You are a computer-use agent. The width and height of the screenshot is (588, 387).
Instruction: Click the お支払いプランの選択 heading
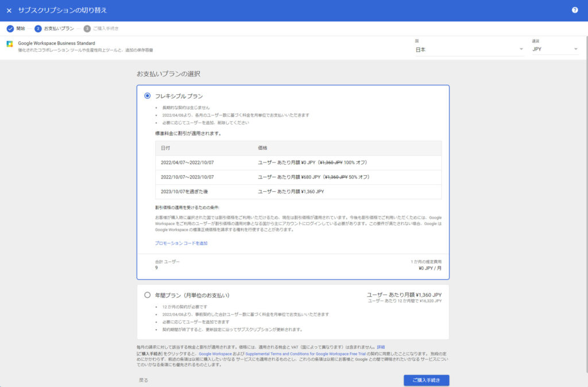tap(168, 74)
